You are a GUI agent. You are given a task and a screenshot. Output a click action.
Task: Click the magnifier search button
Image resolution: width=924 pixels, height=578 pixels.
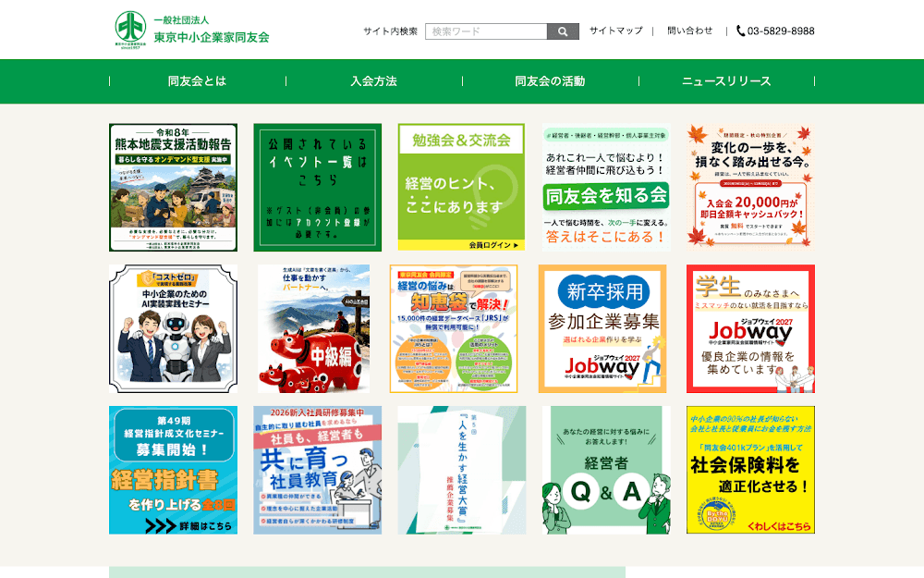(x=563, y=31)
